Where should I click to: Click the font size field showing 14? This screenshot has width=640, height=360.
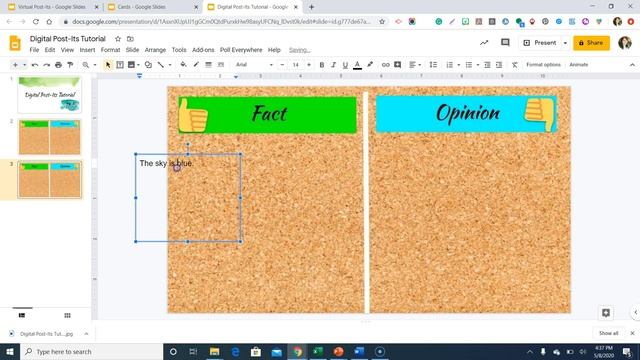[296, 65]
